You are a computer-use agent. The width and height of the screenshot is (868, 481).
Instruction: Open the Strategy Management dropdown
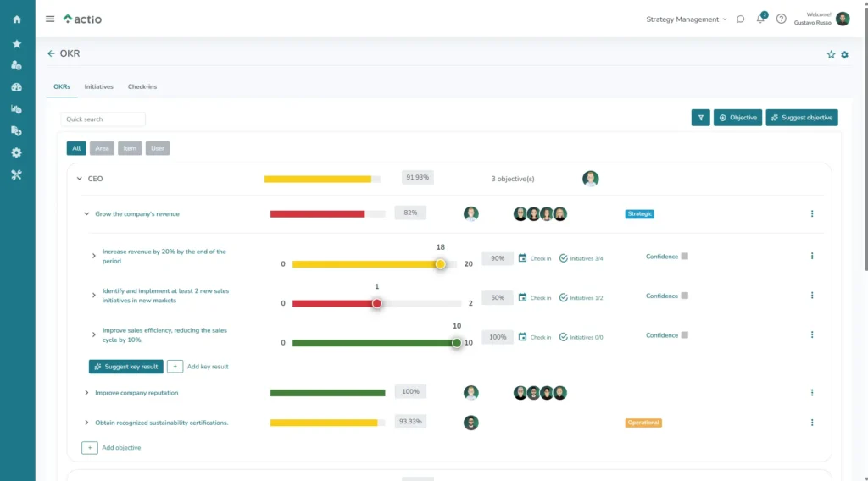click(x=687, y=19)
